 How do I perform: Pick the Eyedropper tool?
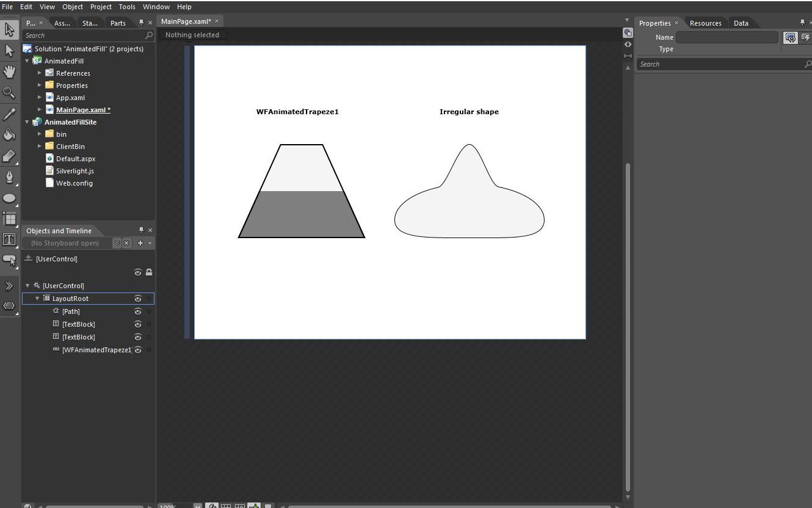tap(9, 114)
